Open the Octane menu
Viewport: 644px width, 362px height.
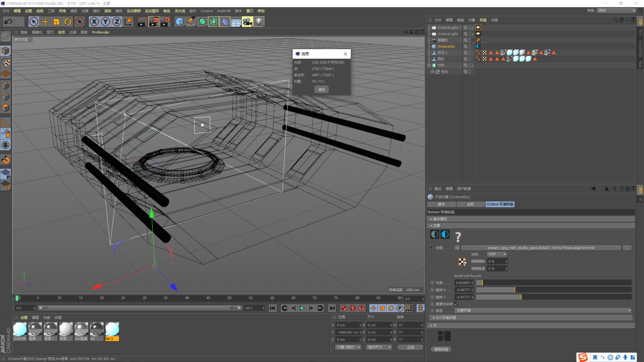coord(207,11)
